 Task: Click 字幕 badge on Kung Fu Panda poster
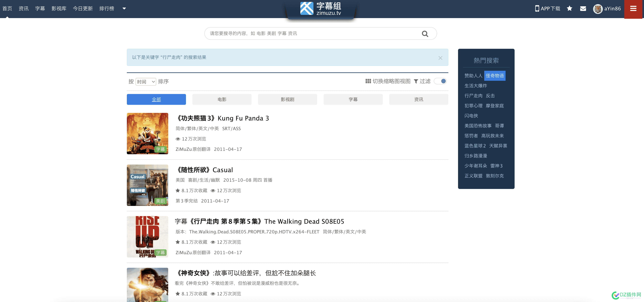160,149
